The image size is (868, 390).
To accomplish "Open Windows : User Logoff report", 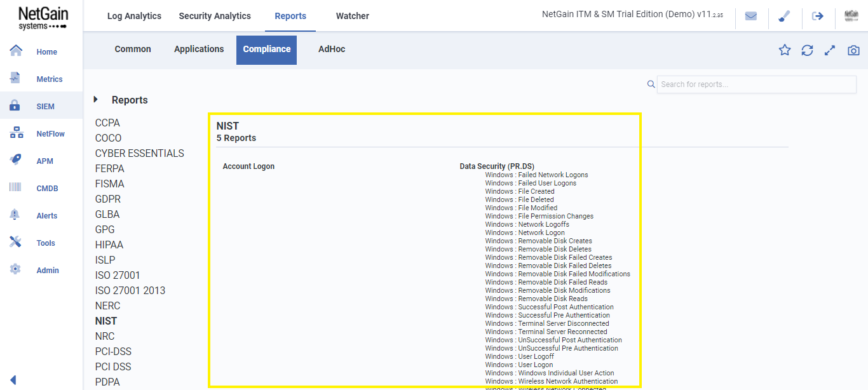I will pos(519,356).
